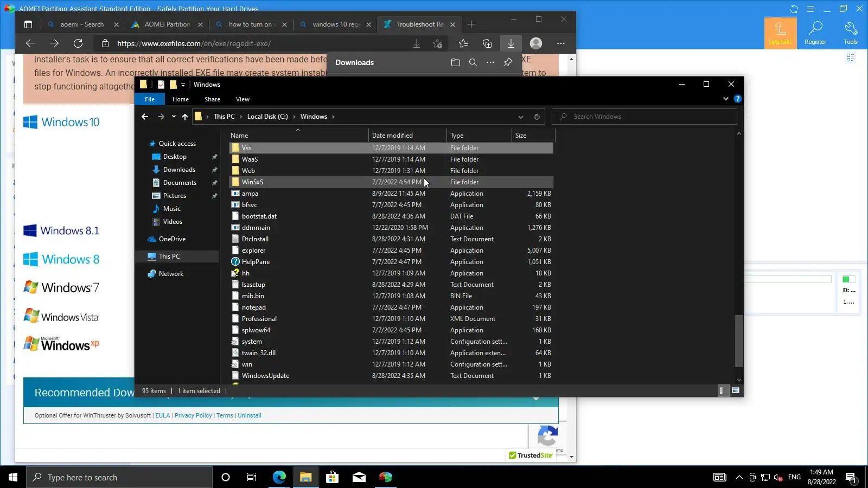The width and height of the screenshot is (868, 488).
Task: Open a new Edge tab
Action: pyautogui.click(x=471, y=24)
